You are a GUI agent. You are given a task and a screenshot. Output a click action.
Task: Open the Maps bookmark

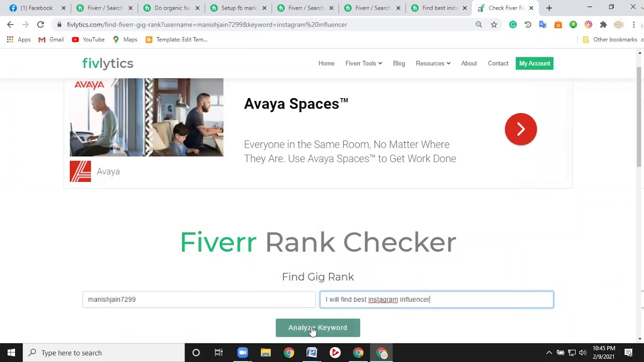pyautogui.click(x=125, y=40)
